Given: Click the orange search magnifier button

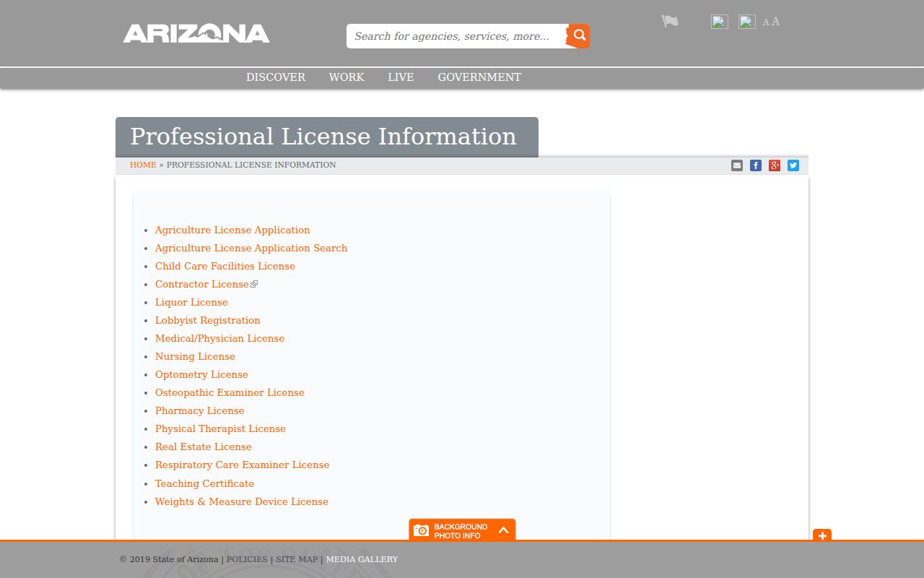Looking at the screenshot, I should 578,36.
